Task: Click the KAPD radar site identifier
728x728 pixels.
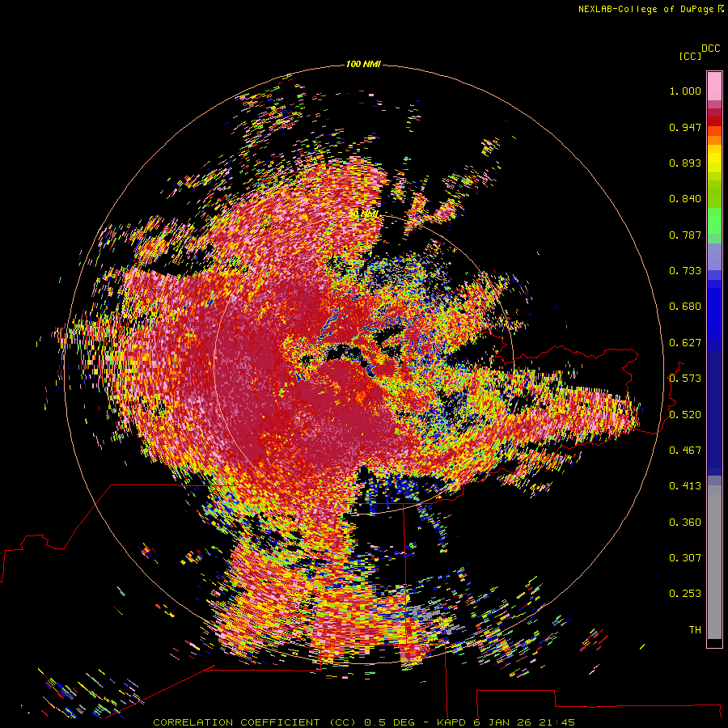Action: [x=451, y=722]
